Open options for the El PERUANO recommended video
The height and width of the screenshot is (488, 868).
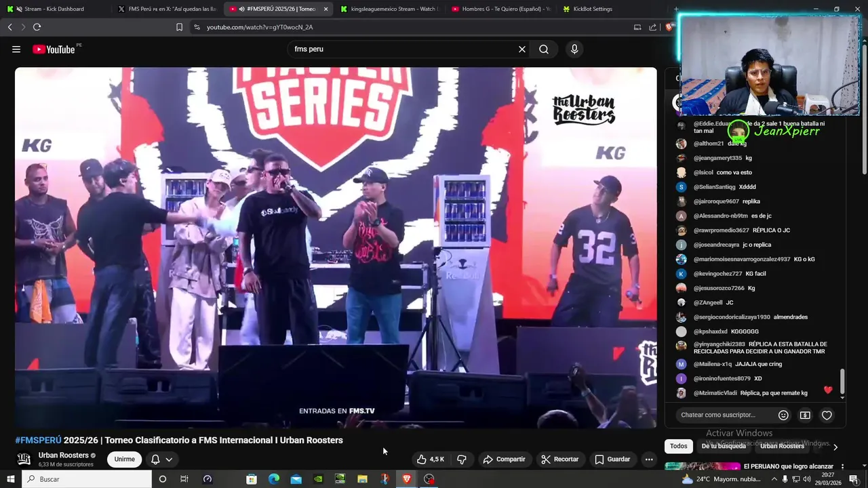coord(842,467)
